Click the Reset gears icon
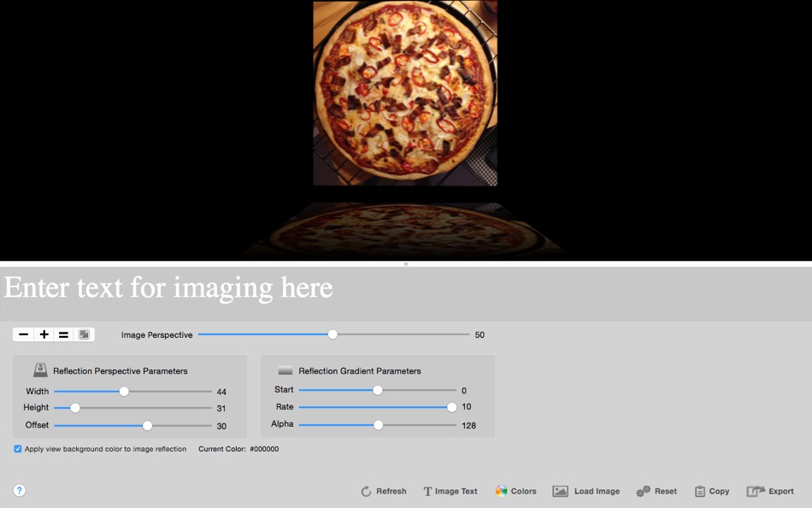Image resolution: width=812 pixels, height=508 pixels. 644,491
